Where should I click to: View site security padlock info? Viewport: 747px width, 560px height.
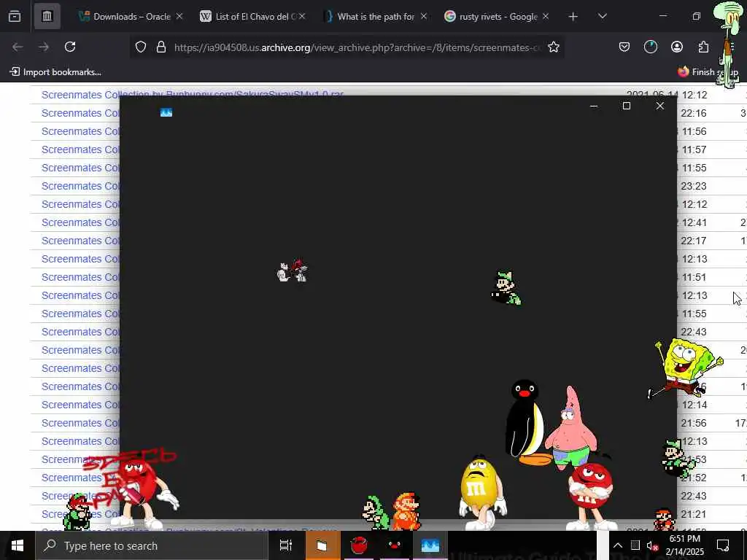161,47
